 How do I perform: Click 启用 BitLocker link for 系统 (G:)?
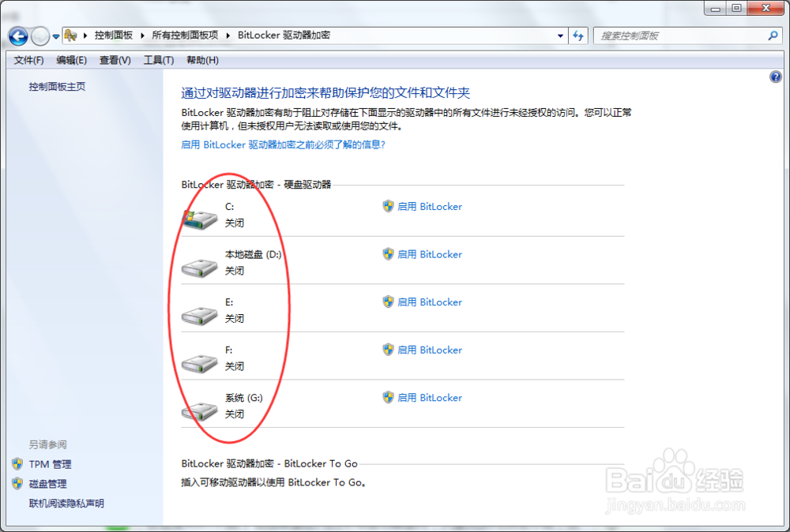point(430,398)
